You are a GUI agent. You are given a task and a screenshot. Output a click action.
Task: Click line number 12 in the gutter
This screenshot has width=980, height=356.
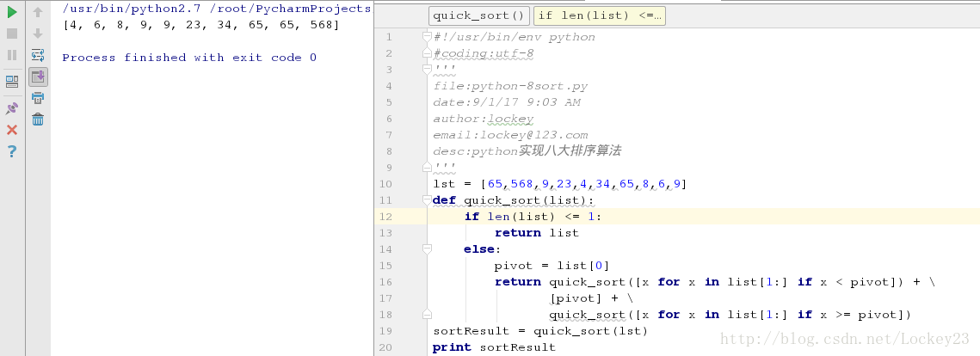385,216
